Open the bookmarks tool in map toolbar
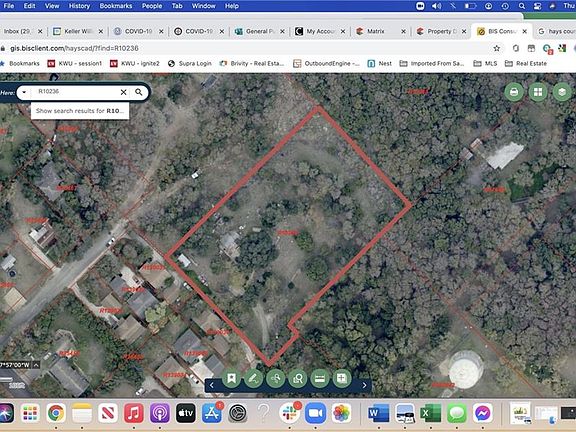 [x=231, y=378]
